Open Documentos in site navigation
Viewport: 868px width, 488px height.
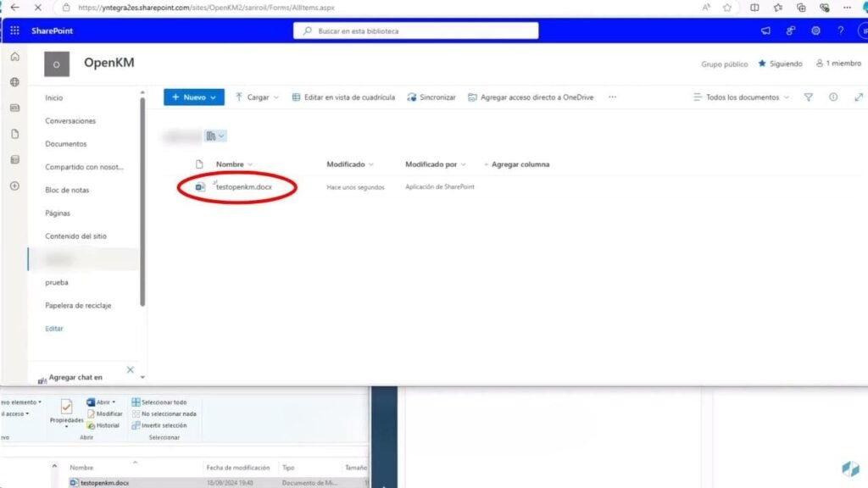tap(66, 144)
